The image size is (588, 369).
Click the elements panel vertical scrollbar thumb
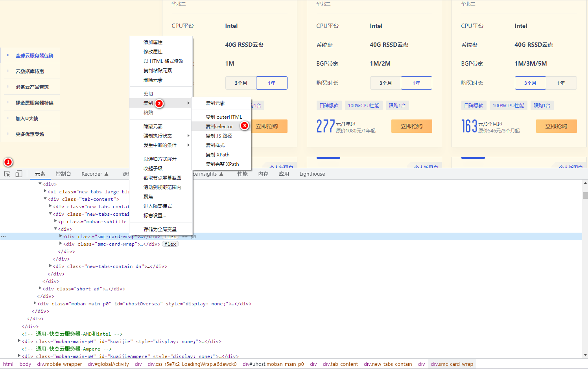pos(585,195)
